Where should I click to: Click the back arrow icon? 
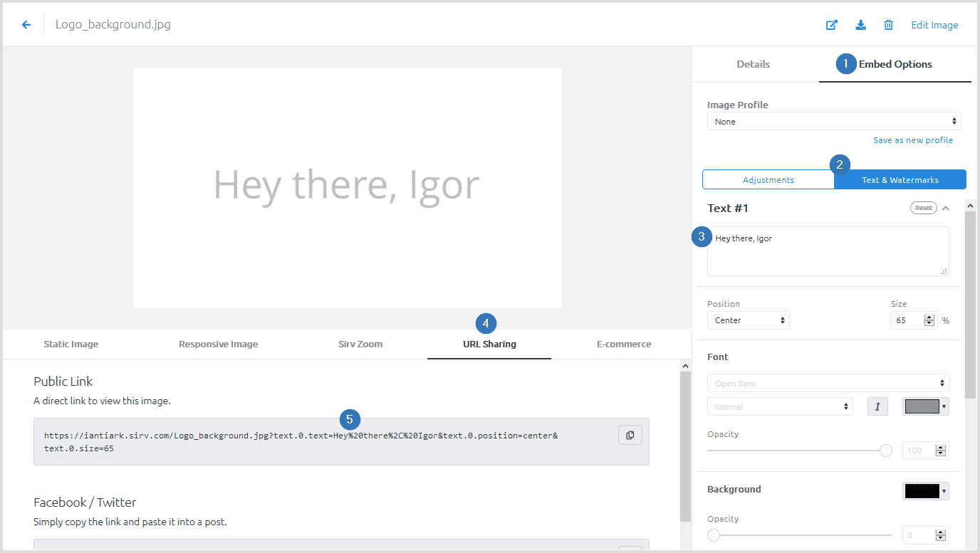tap(26, 25)
